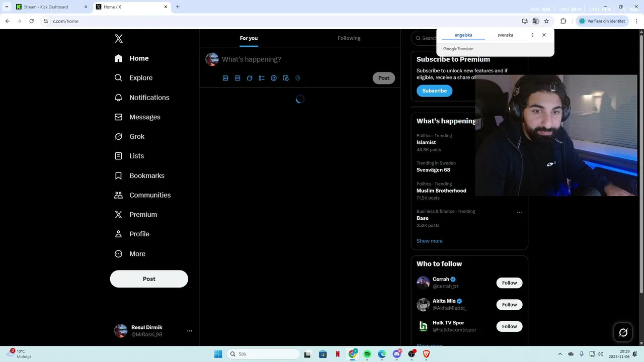Image resolution: width=644 pixels, height=362 pixels.
Task: Switch to the Following tab
Action: tap(349, 38)
